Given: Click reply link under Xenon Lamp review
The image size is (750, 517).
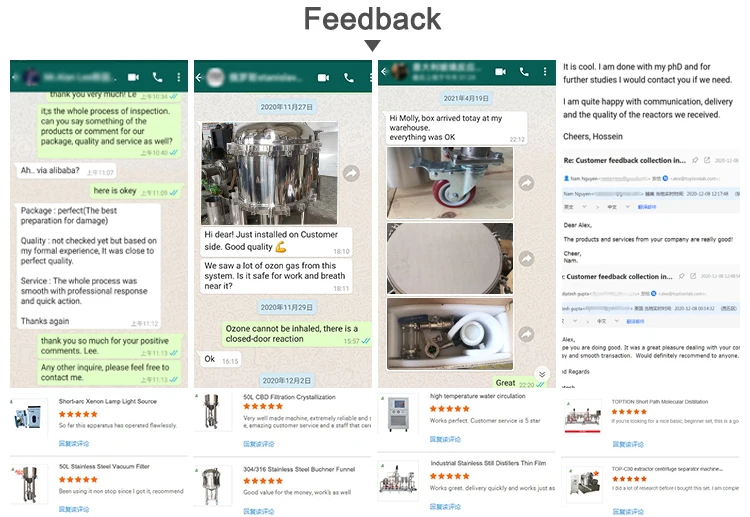Looking at the screenshot, I should 74,443.
